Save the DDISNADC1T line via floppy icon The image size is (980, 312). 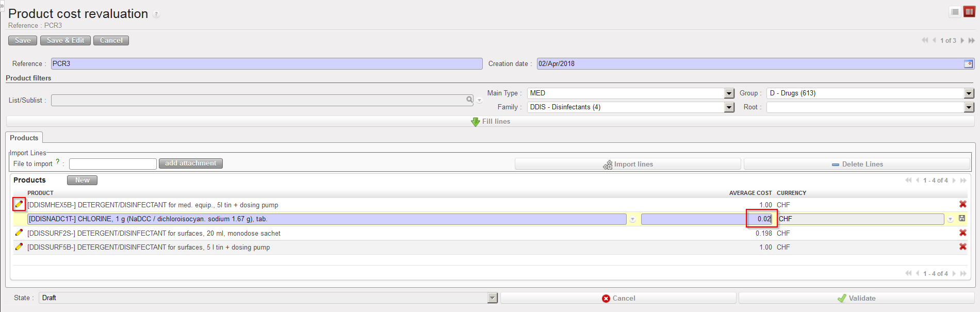[962, 218]
